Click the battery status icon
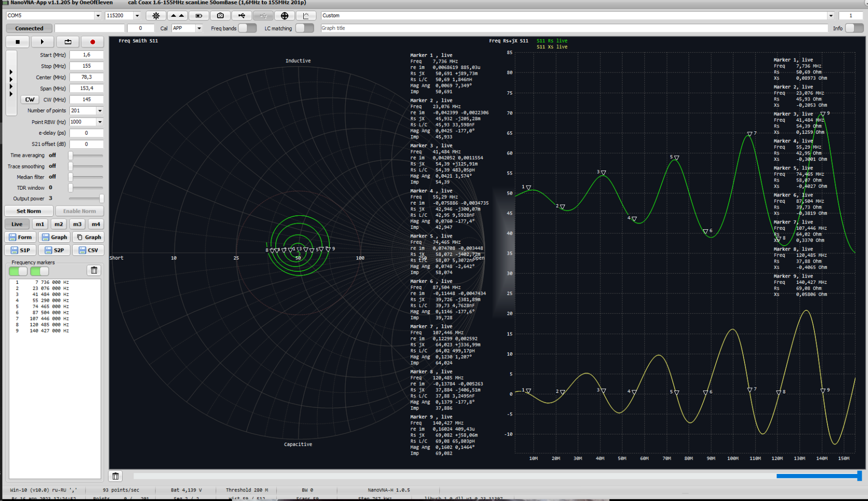The width and height of the screenshot is (868, 501). click(x=199, y=15)
